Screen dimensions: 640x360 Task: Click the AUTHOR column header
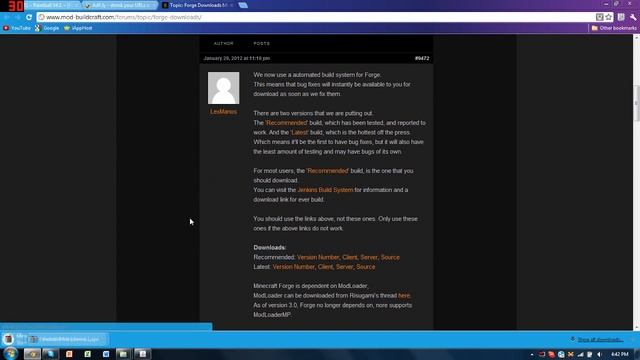[224, 43]
